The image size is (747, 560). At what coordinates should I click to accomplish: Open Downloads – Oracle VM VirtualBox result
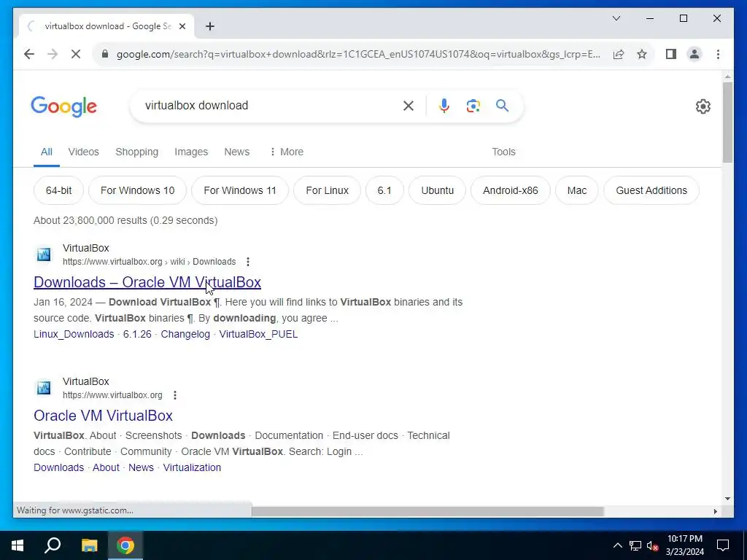click(147, 282)
